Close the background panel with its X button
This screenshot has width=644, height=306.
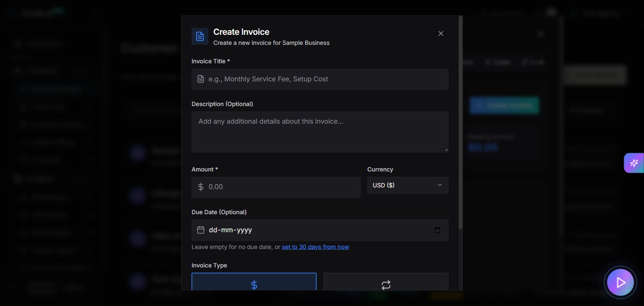541,34
